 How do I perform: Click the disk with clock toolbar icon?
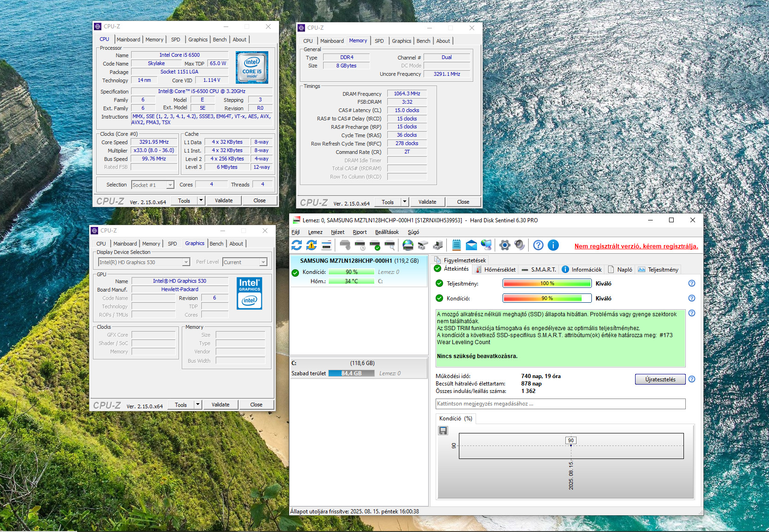360,245
